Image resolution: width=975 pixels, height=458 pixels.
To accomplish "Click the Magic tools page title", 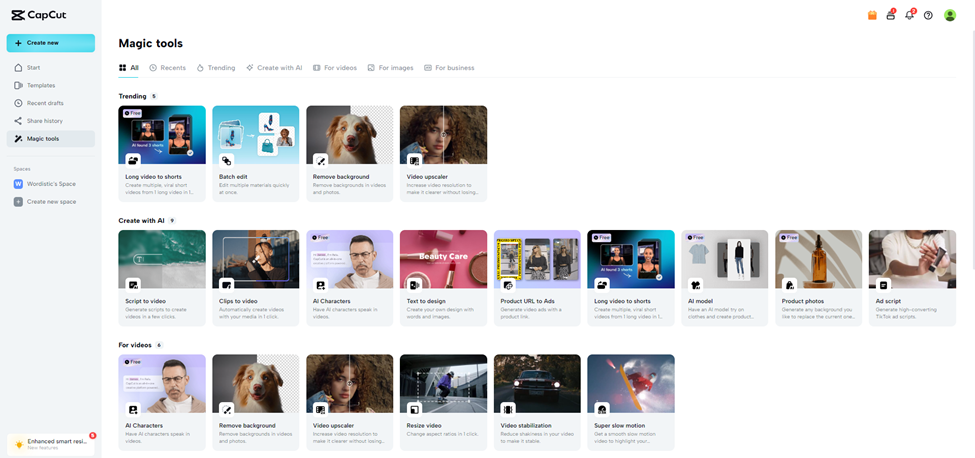I will pyautogui.click(x=150, y=44).
